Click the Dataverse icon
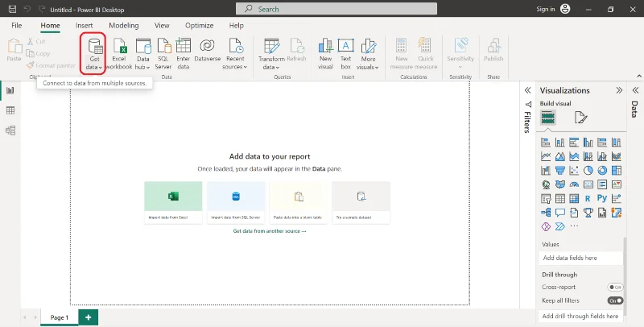 pos(208,50)
